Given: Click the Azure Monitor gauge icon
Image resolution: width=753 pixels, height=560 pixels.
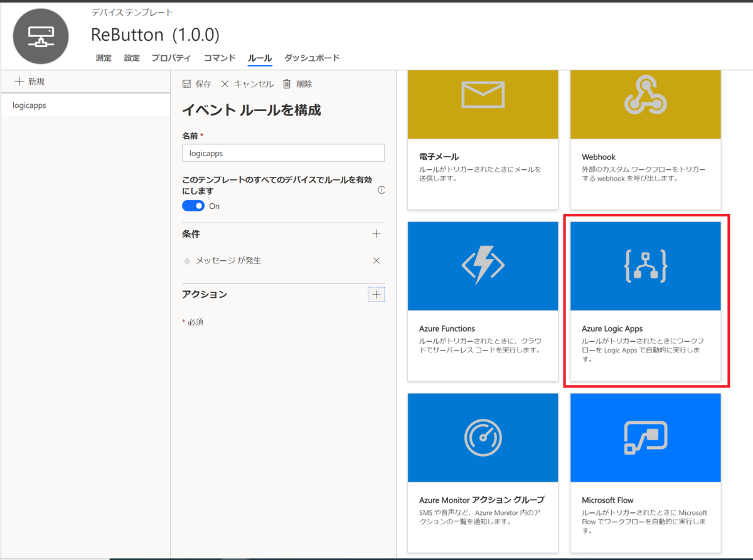Looking at the screenshot, I should point(483,437).
